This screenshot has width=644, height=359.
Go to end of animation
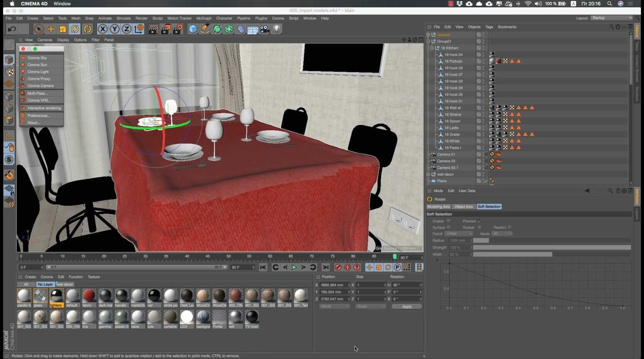click(x=325, y=267)
